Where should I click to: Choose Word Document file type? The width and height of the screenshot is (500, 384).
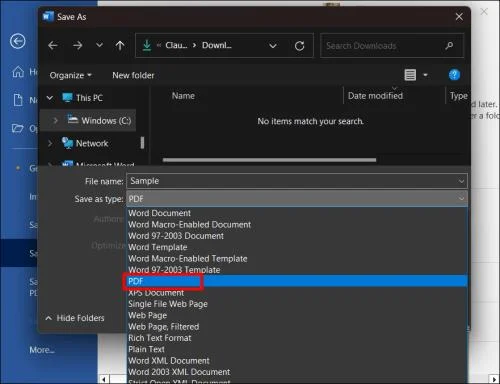click(x=159, y=213)
